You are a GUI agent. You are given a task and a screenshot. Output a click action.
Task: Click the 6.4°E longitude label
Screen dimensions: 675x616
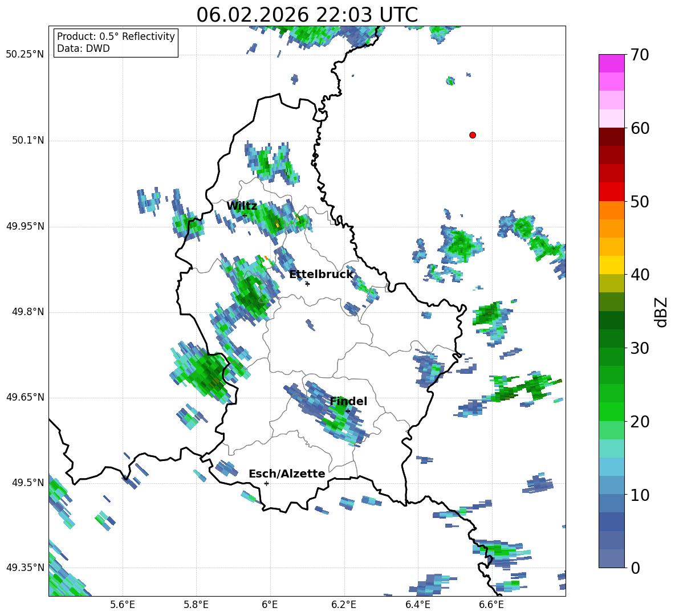tap(417, 605)
